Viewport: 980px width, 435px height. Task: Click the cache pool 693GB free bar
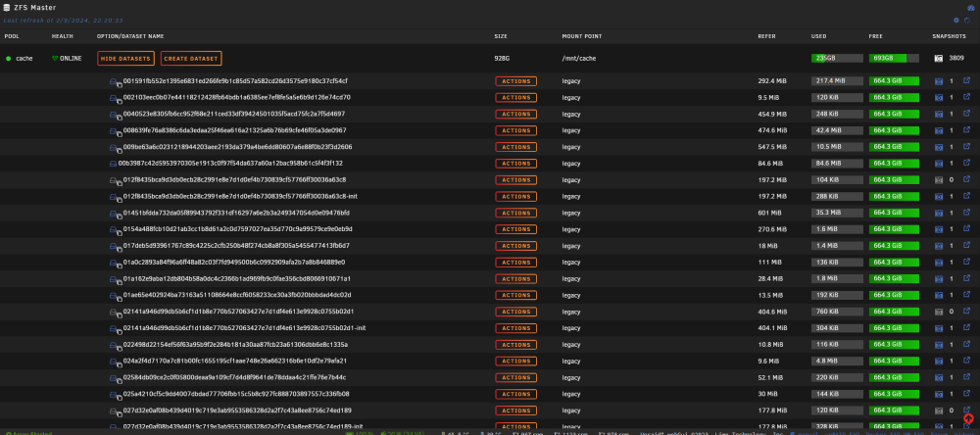[894, 58]
